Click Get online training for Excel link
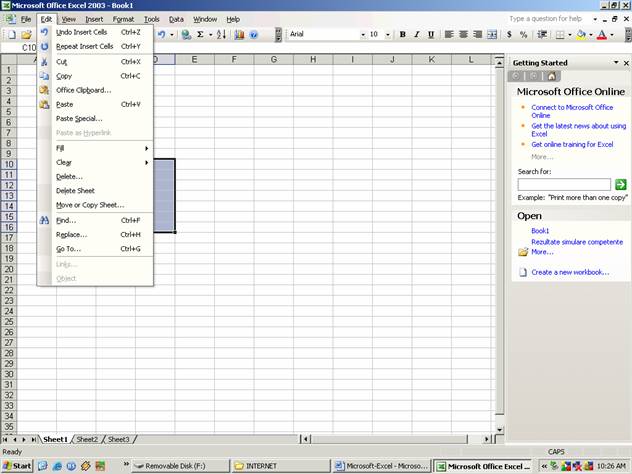Image resolution: width=632 pixels, height=474 pixels. tap(572, 144)
